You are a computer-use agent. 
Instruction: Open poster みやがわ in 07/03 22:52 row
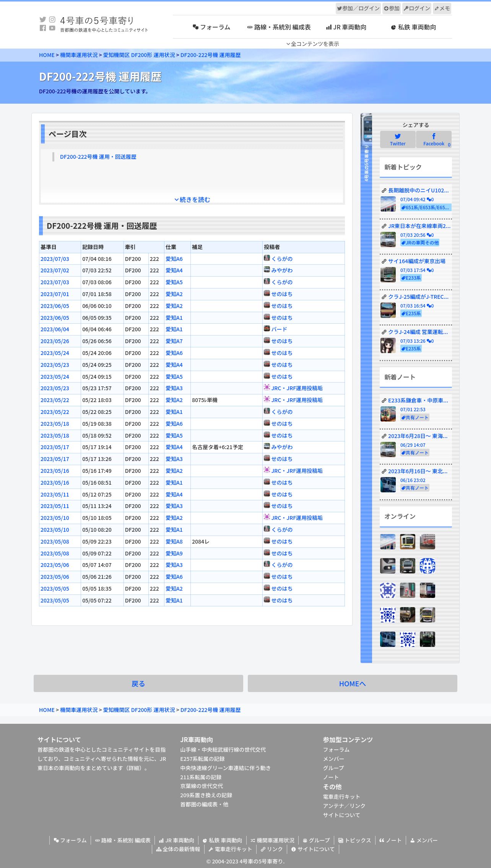(x=282, y=270)
